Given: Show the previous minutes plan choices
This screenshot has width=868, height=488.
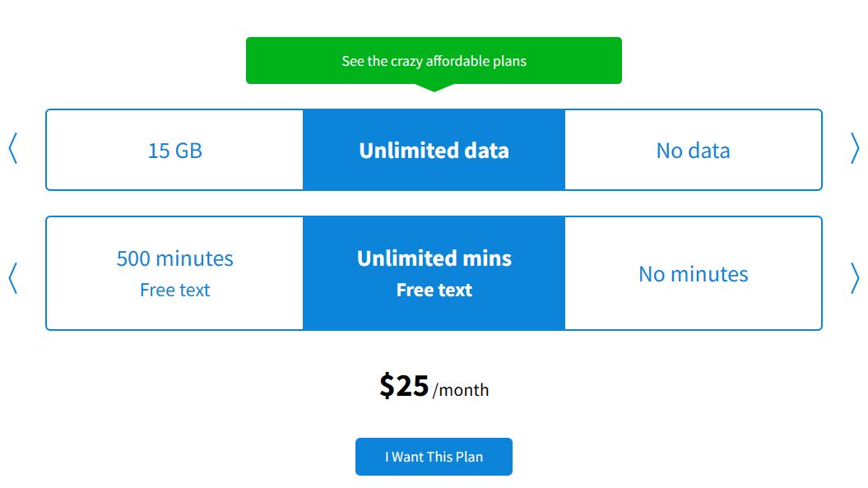Looking at the screenshot, I should pos(12,278).
